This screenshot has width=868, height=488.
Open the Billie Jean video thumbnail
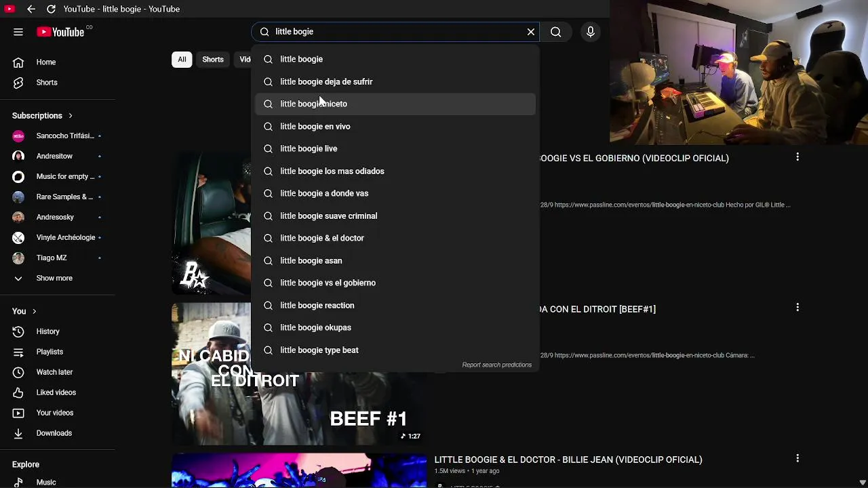coord(299,470)
